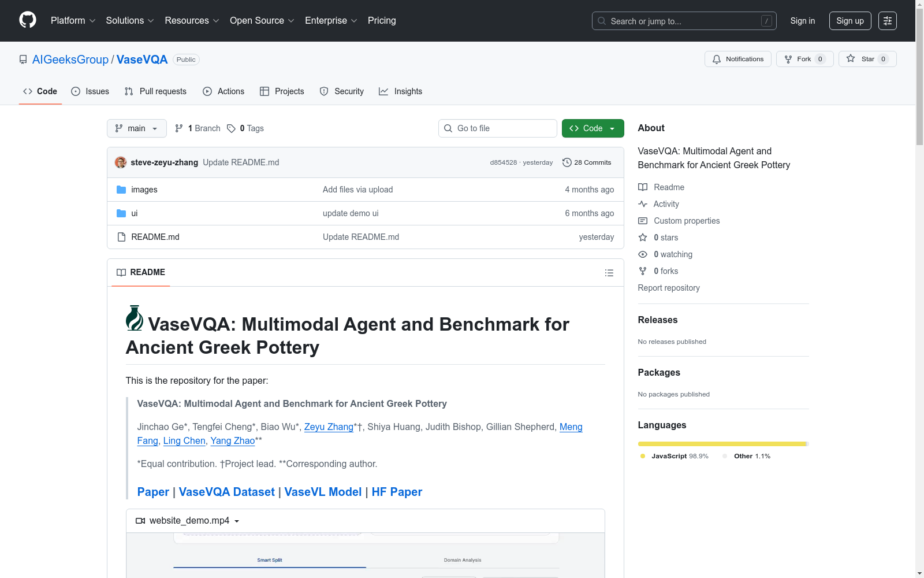Go to the Actions tab

click(x=223, y=91)
